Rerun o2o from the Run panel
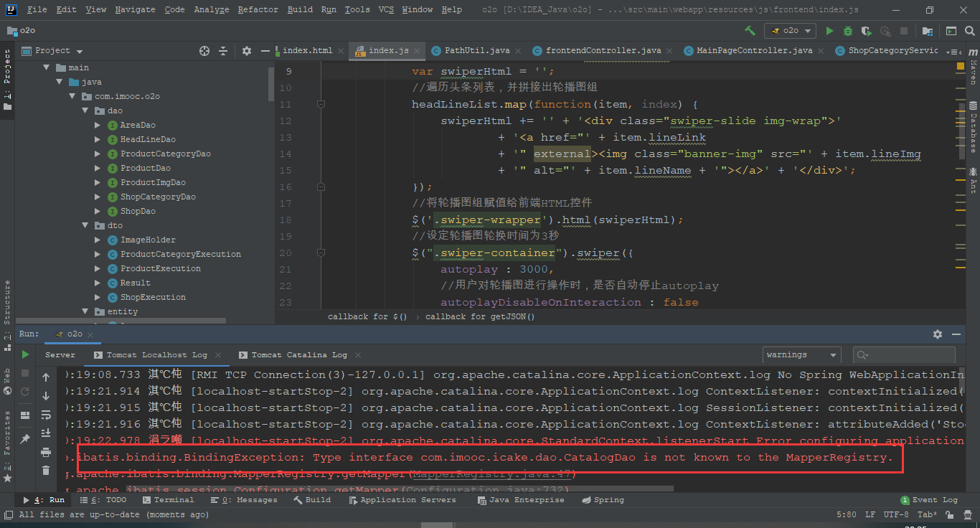This screenshot has height=528, width=980. pos(25,354)
